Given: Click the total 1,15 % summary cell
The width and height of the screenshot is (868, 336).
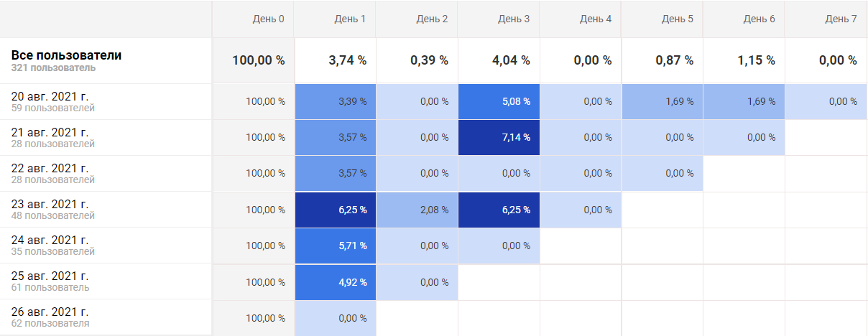Looking at the screenshot, I should [755, 61].
